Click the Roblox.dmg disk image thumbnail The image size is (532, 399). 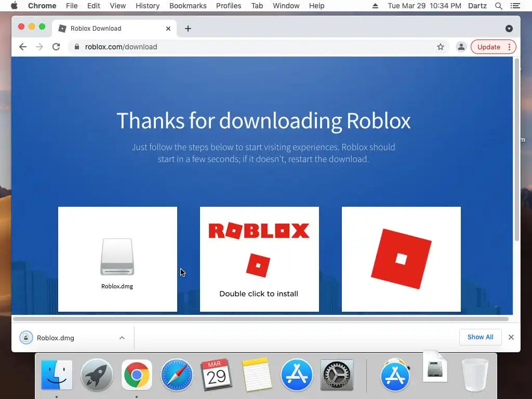tap(117, 257)
